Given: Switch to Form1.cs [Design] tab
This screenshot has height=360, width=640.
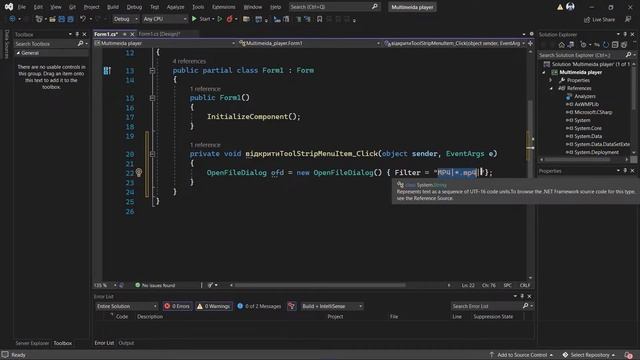Looking at the screenshot, I should [160, 34].
